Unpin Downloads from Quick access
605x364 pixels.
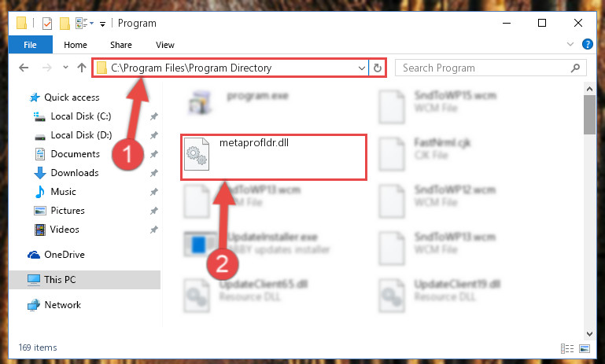coord(154,173)
